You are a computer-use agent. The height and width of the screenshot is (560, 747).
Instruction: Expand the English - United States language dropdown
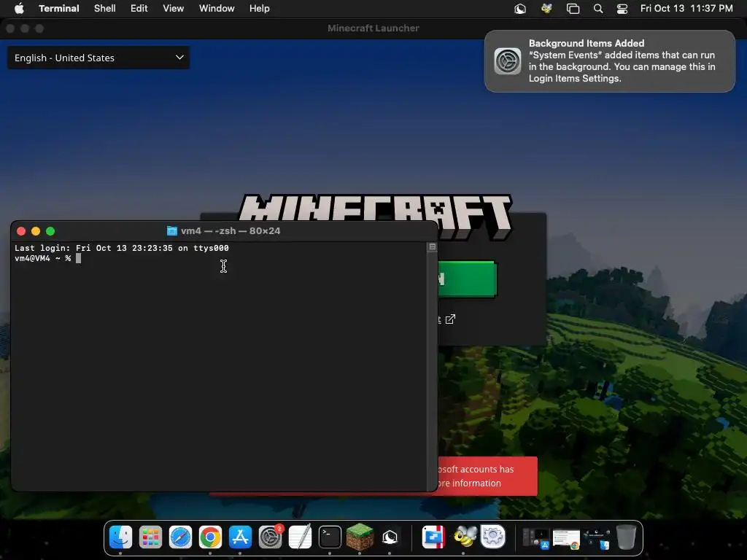pyautogui.click(x=98, y=58)
